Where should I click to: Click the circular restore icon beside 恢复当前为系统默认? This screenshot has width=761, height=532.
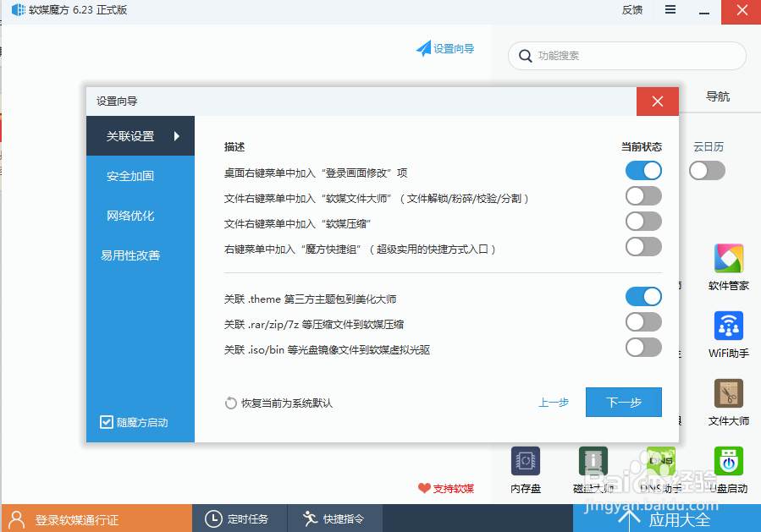coord(230,403)
